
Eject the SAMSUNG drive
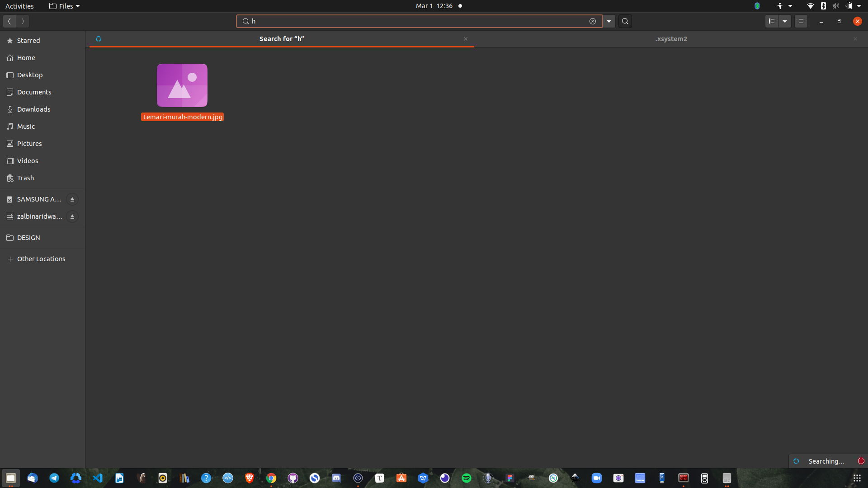pyautogui.click(x=72, y=199)
